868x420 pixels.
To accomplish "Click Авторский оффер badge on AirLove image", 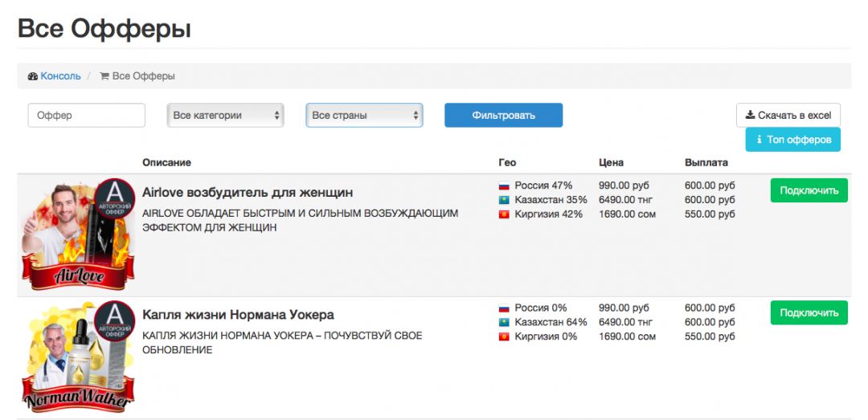I will pos(115,198).
